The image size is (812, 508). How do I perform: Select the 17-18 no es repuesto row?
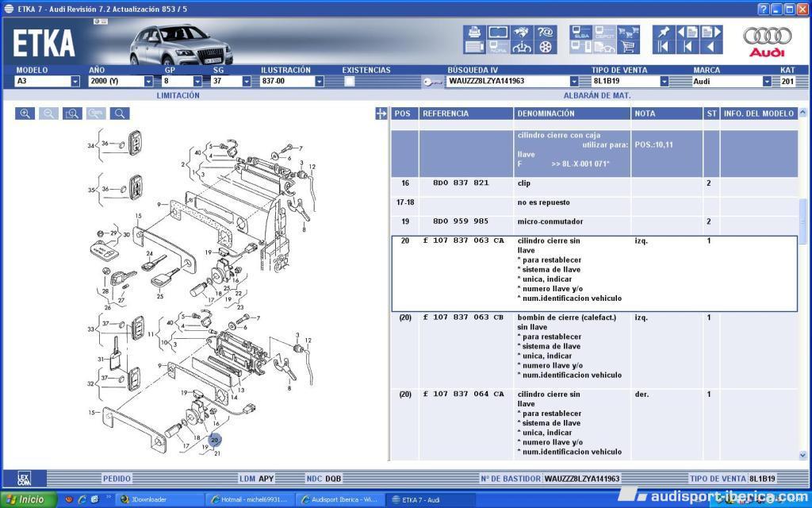pyautogui.click(x=595, y=206)
